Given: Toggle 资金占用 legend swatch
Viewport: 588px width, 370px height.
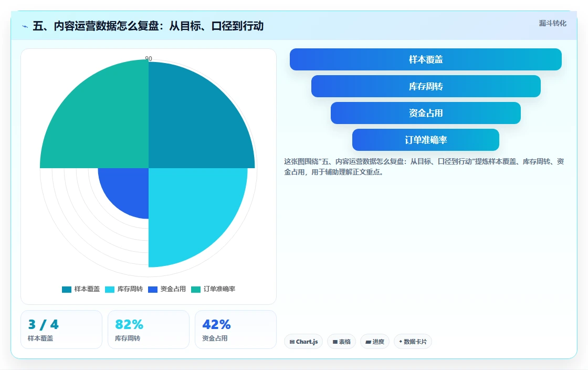Looking at the screenshot, I should click(x=153, y=289).
